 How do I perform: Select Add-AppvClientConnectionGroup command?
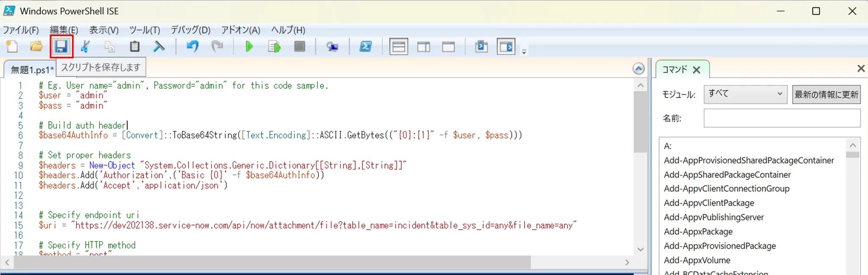tap(726, 189)
